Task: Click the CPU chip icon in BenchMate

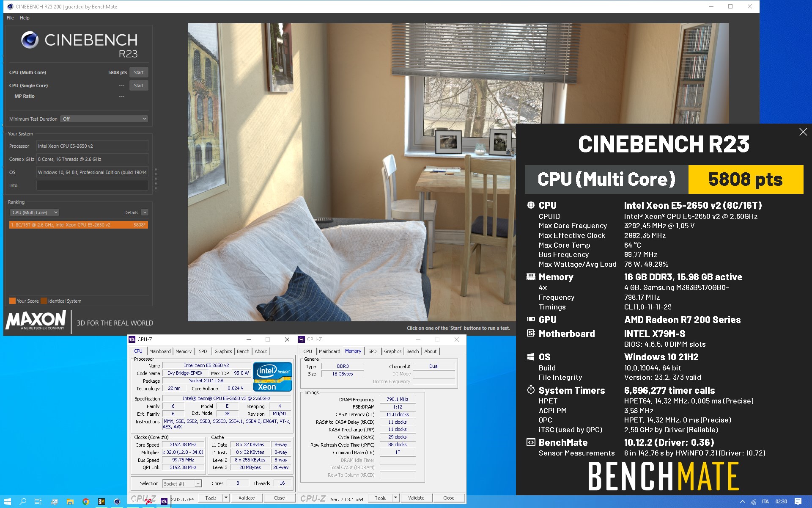Action: point(531,205)
